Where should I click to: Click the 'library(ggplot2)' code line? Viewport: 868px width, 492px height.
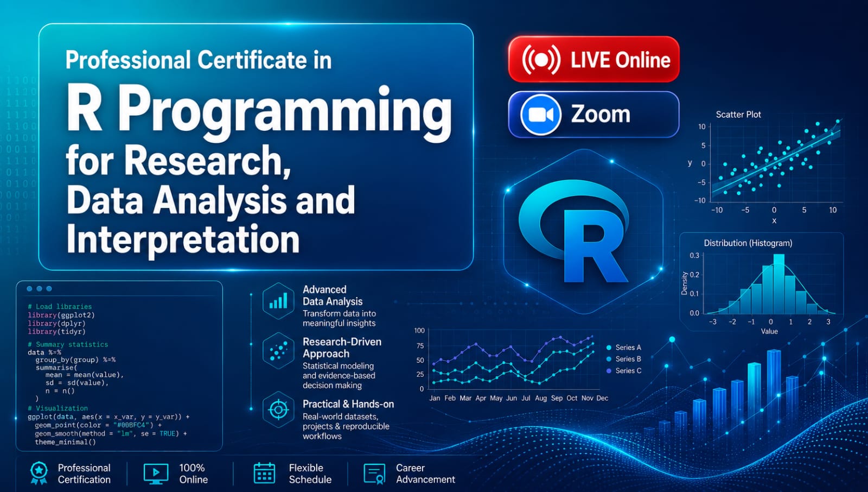point(61,315)
